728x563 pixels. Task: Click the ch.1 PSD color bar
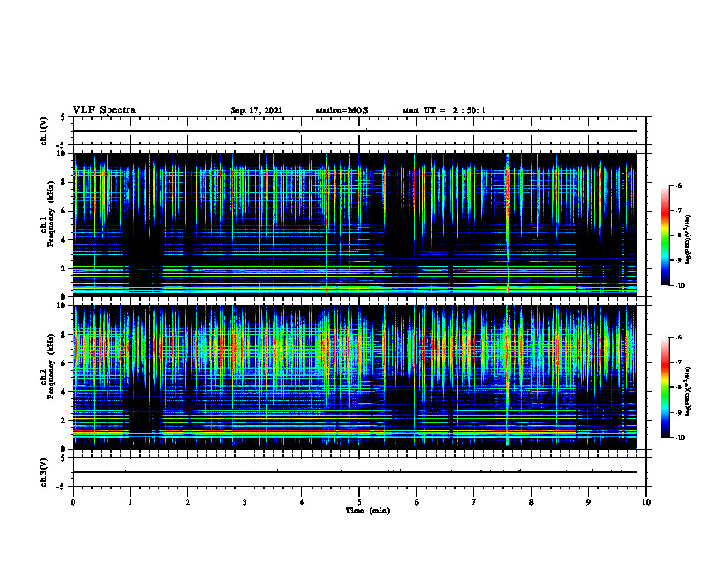pyautogui.click(x=665, y=236)
